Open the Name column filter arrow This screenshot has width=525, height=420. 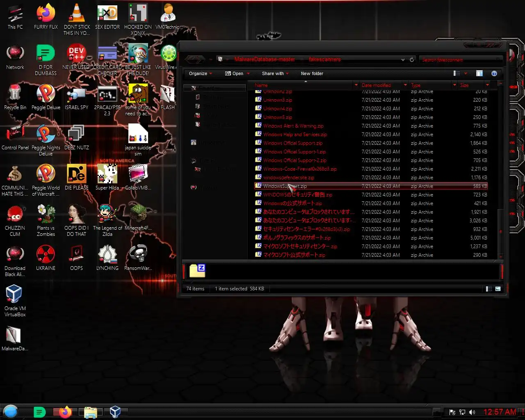[x=356, y=85]
